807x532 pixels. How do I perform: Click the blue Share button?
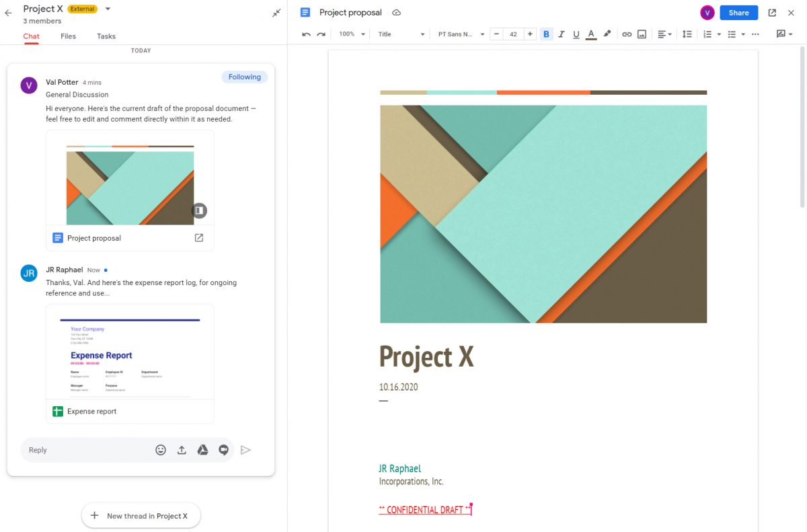[x=738, y=13]
